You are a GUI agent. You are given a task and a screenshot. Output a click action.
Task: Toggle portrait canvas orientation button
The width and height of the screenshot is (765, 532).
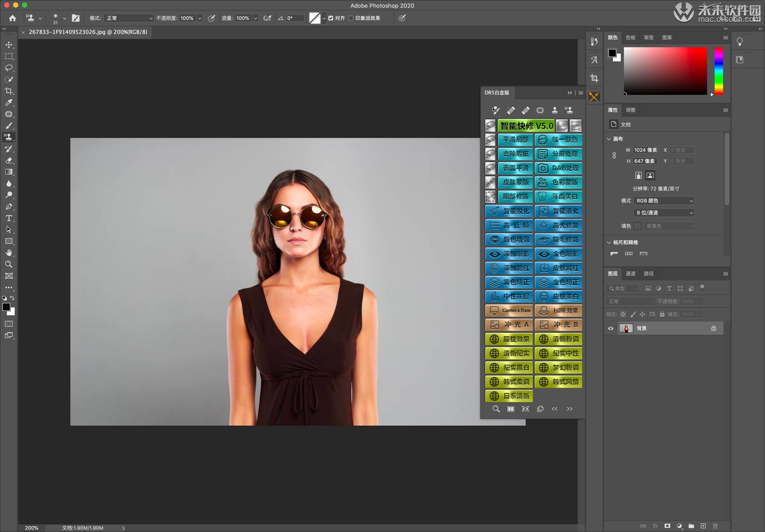(638, 175)
